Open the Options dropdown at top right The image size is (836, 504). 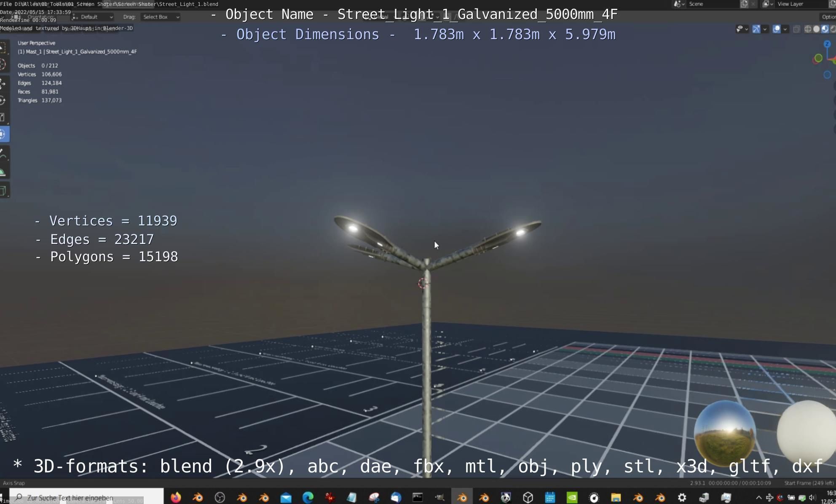[828, 17]
